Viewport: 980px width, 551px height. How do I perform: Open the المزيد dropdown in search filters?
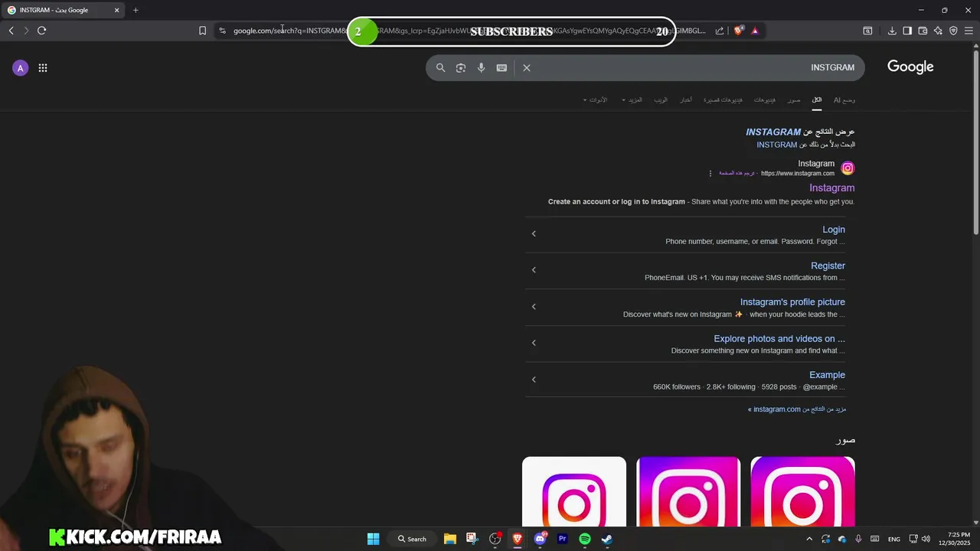pos(632,99)
